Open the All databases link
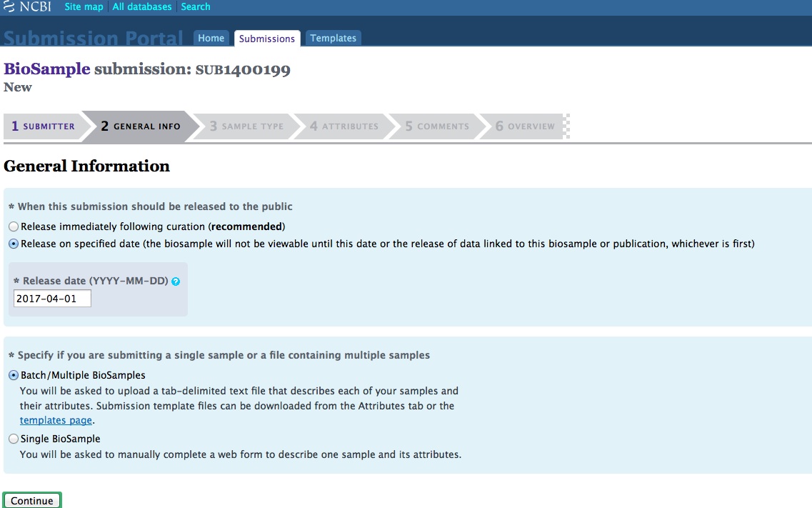 pyautogui.click(x=142, y=7)
